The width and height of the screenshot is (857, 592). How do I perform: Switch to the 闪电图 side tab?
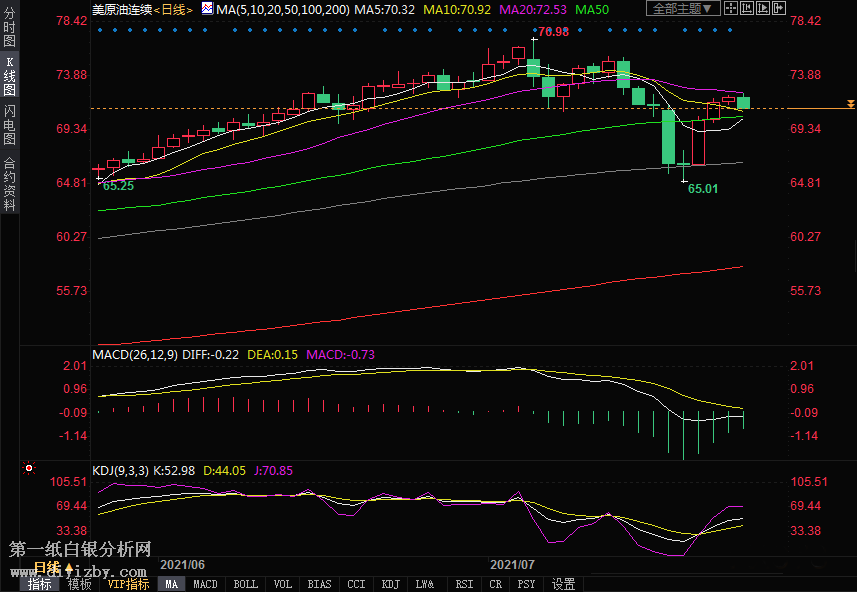point(9,125)
